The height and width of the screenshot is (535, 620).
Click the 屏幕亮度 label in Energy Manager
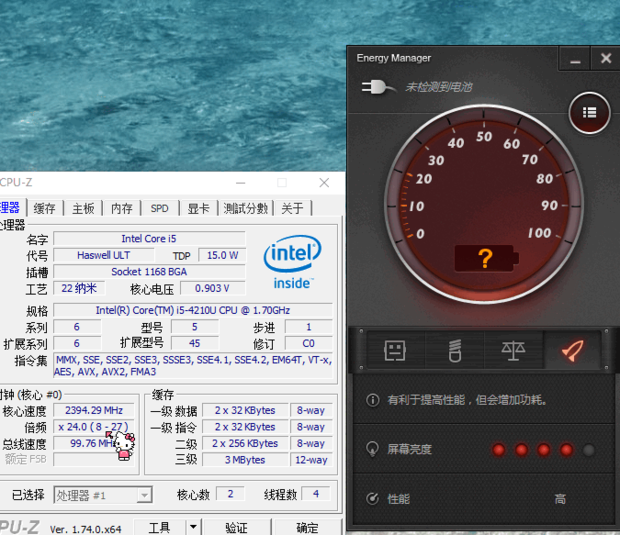(409, 450)
